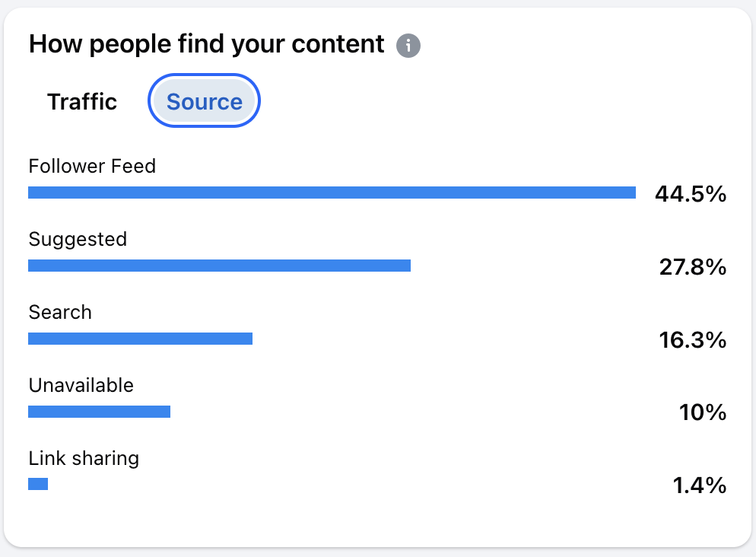Click the Link sharing label
Viewport: 756px width, 557px height.
tap(84, 458)
